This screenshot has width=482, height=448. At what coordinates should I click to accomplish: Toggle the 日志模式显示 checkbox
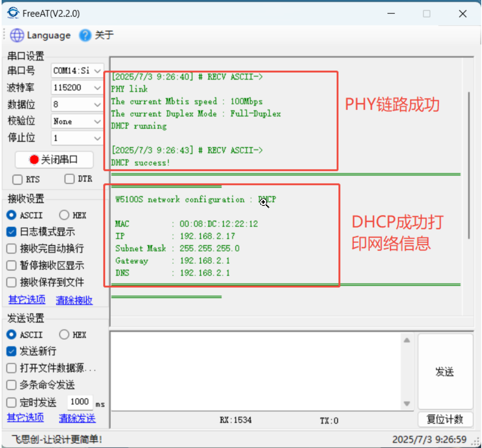point(11,232)
